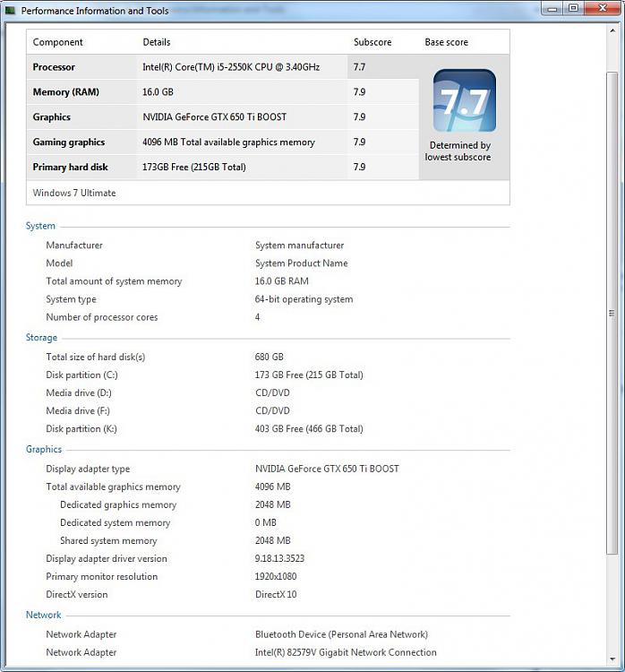Click the vertical scrollbar thumb
625x672 pixels.
click(x=612, y=314)
